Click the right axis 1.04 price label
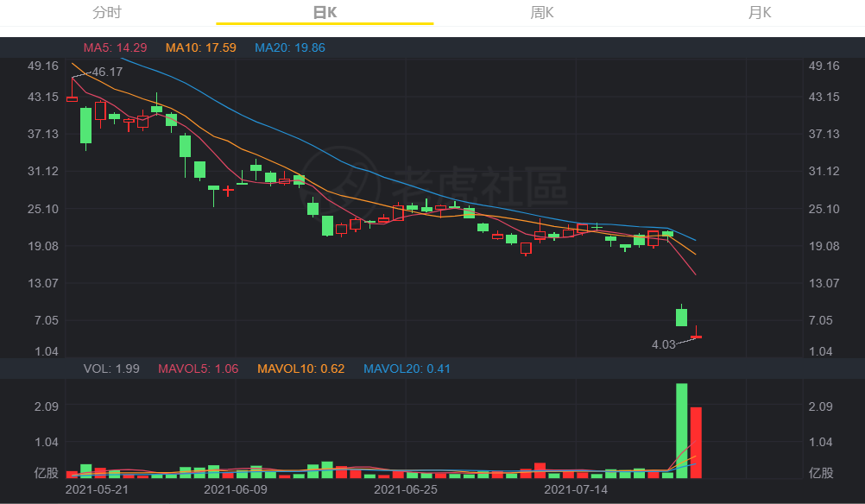 (x=820, y=352)
